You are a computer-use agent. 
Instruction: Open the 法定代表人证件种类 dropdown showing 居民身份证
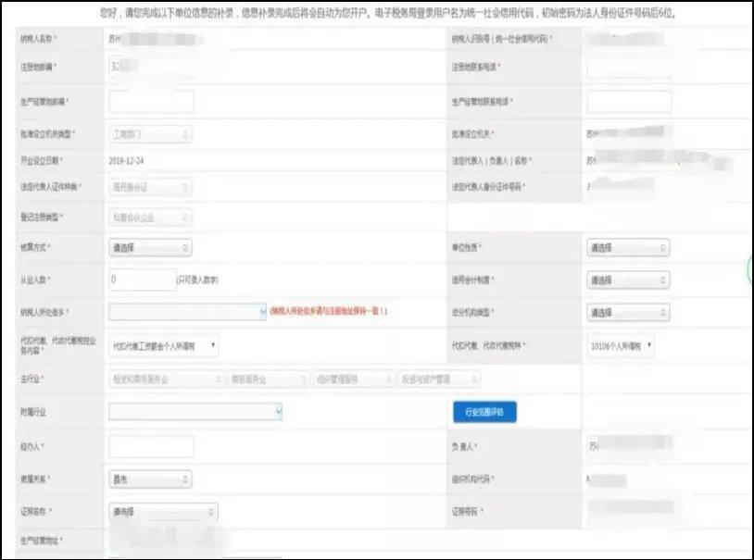(x=150, y=187)
